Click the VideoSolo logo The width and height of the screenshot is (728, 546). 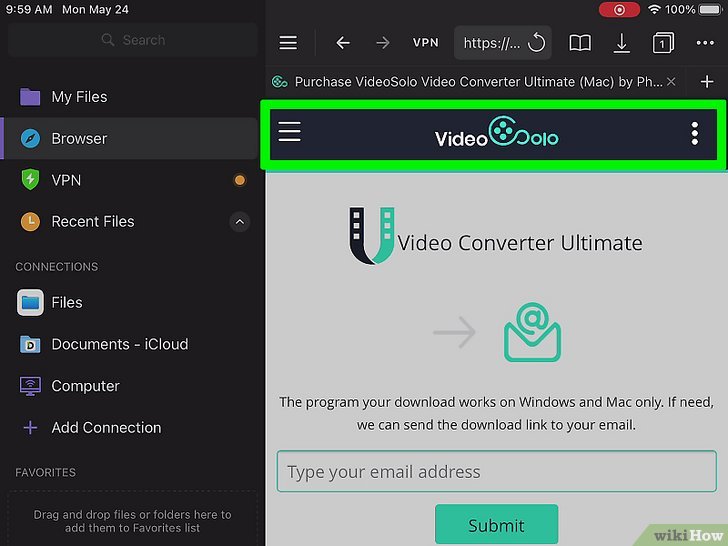point(496,132)
